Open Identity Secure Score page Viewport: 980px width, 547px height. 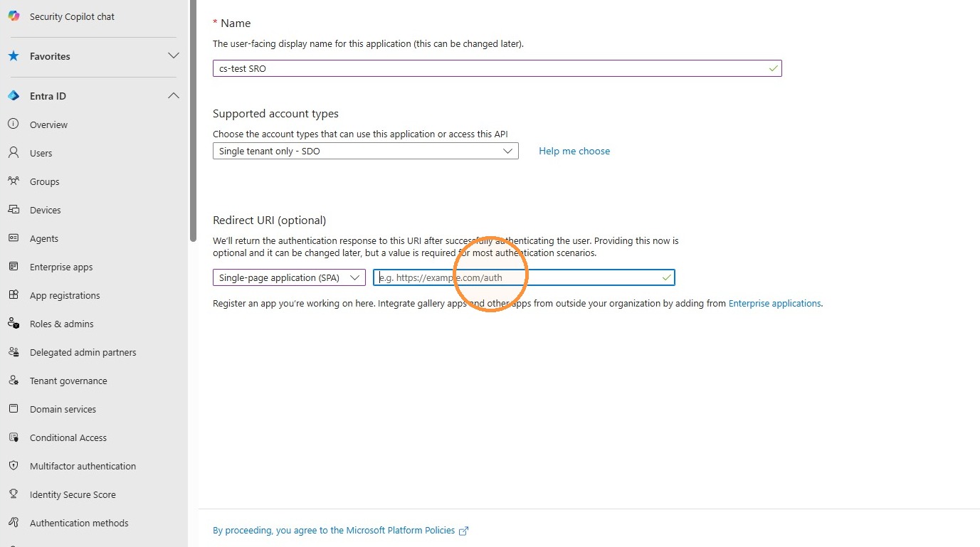[x=73, y=494]
